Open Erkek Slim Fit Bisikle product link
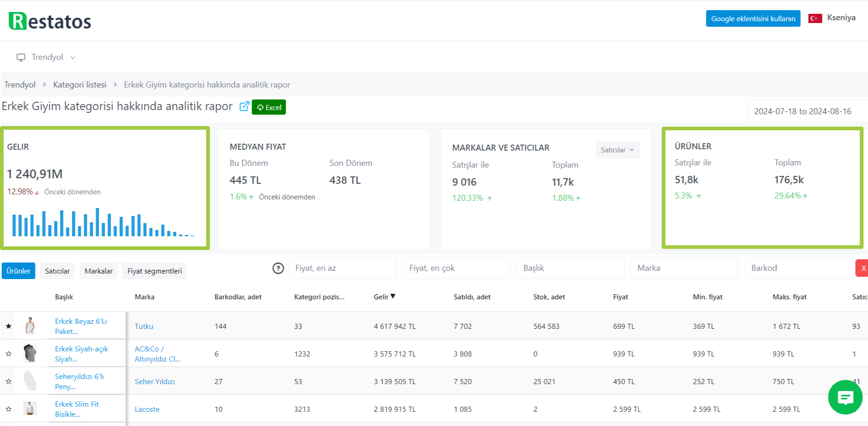 click(77, 409)
